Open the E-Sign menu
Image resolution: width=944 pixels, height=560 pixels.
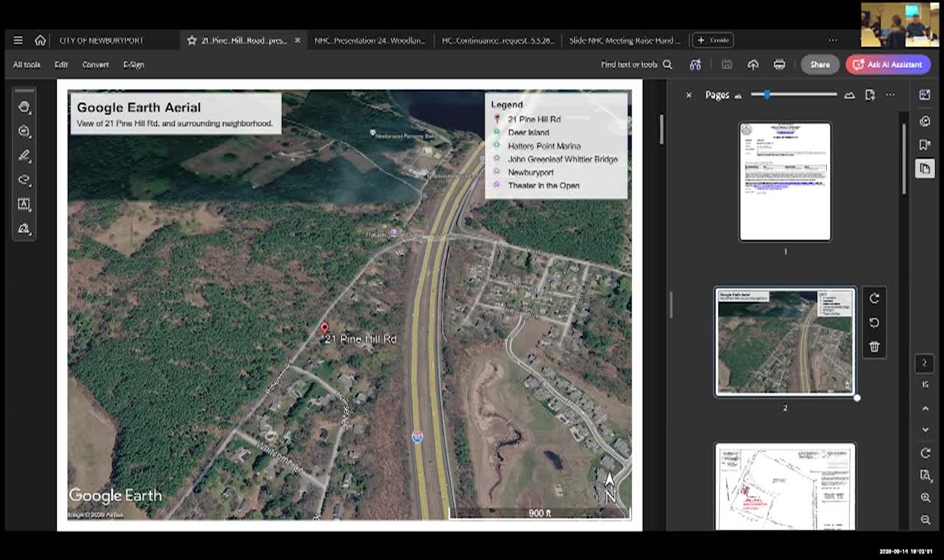click(133, 65)
